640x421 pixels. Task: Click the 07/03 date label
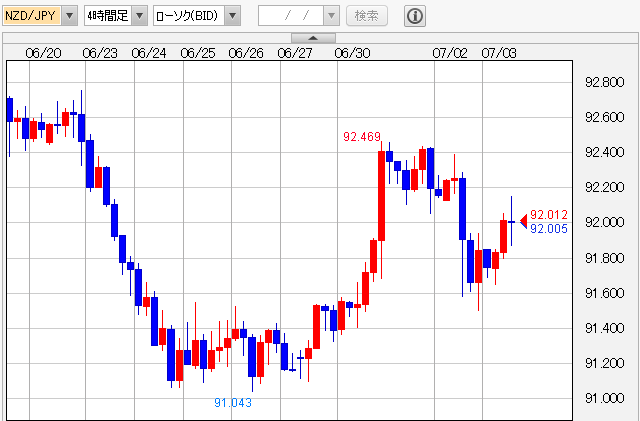pos(499,53)
